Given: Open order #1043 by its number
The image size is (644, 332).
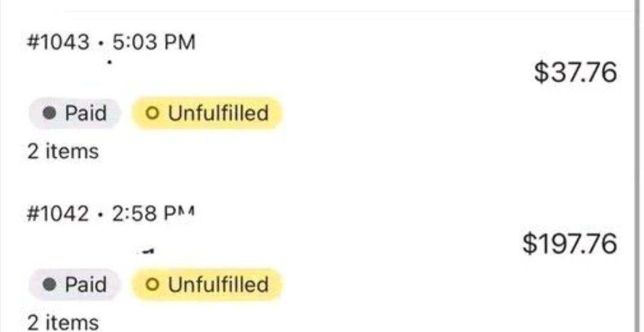Looking at the screenshot, I should click(58, 42).
